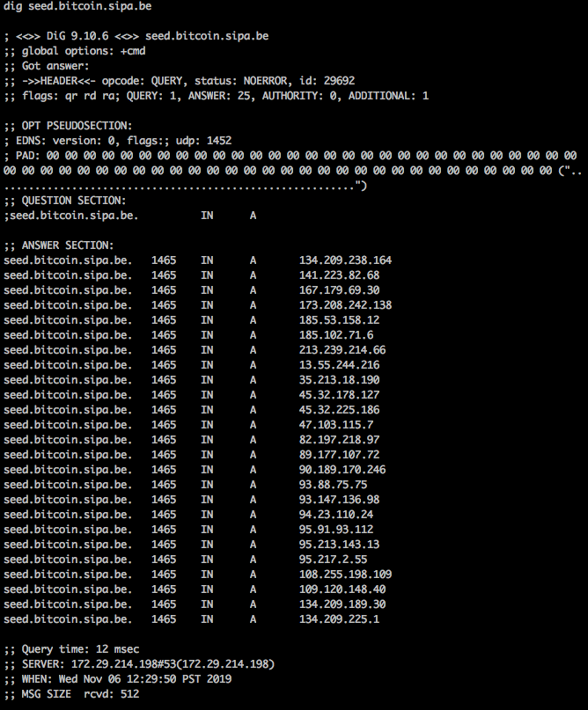Click the 'A' record type in the 47.103.115.7 row
Screen dimensions: 588x710
(x=253, y=425)
